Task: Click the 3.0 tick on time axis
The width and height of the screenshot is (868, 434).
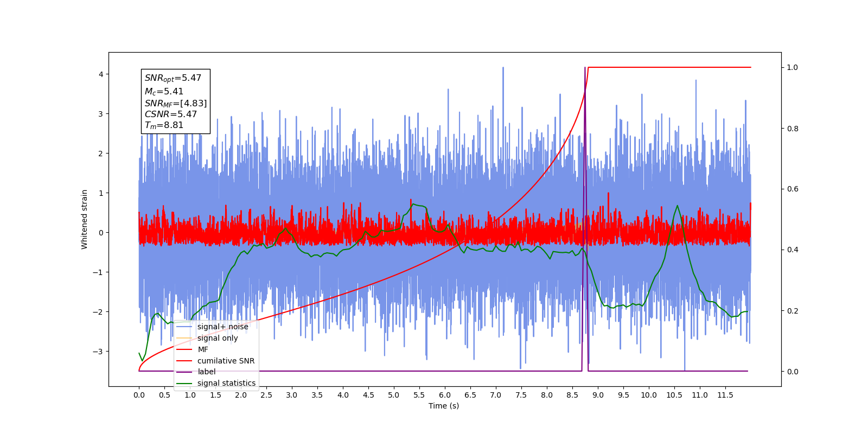Action: 292,395
